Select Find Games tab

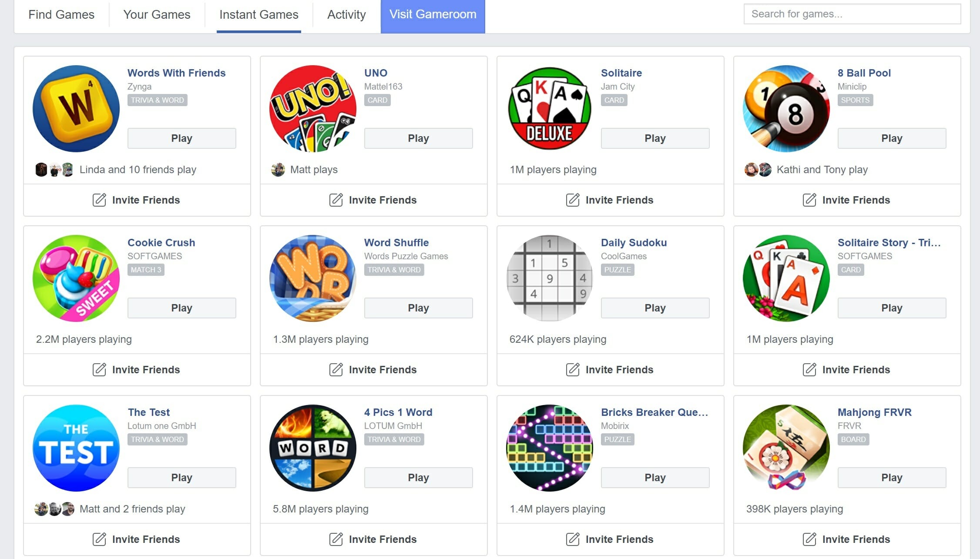point(60,14)
